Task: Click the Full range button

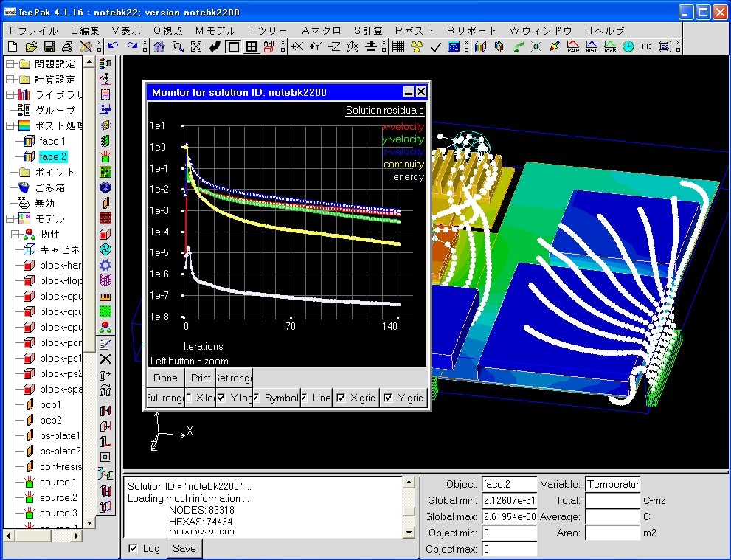Action: (165, 398)
